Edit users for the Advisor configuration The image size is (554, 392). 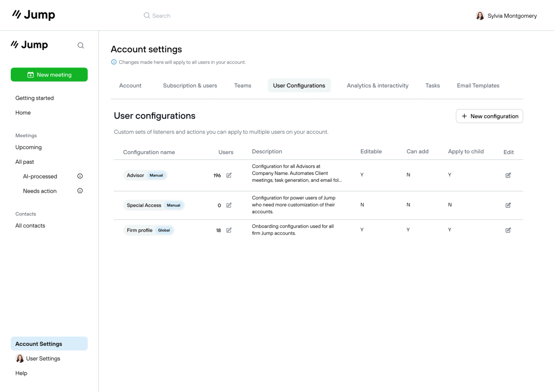[x=229, y=175]
